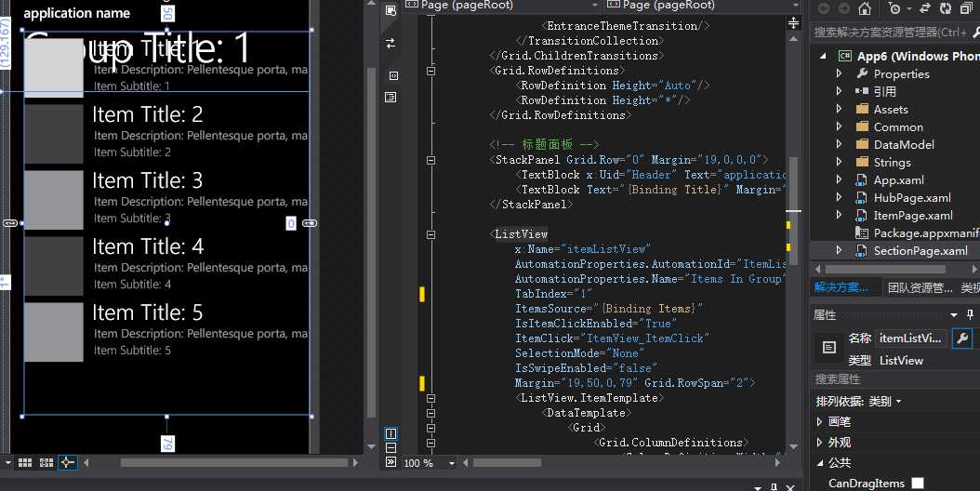
Task: Click the editor split handle above the scrollbar
Action: [793, 23]
